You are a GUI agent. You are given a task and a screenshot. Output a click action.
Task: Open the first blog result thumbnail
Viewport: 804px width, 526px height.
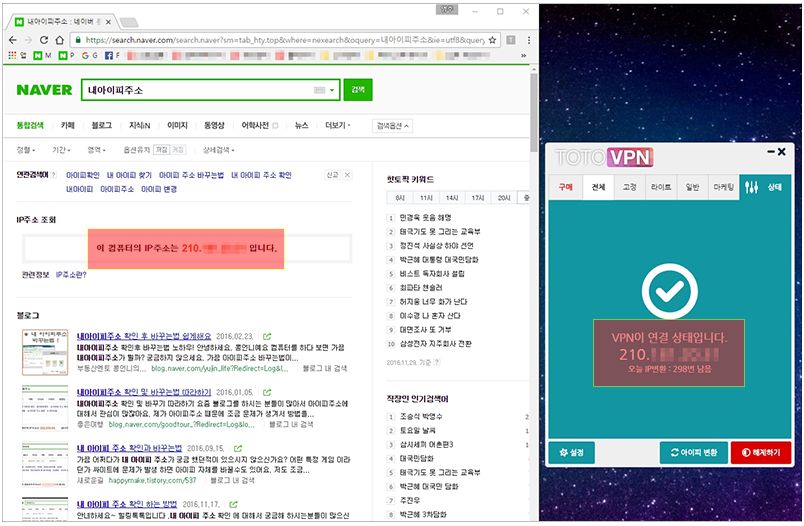(45, 353)
